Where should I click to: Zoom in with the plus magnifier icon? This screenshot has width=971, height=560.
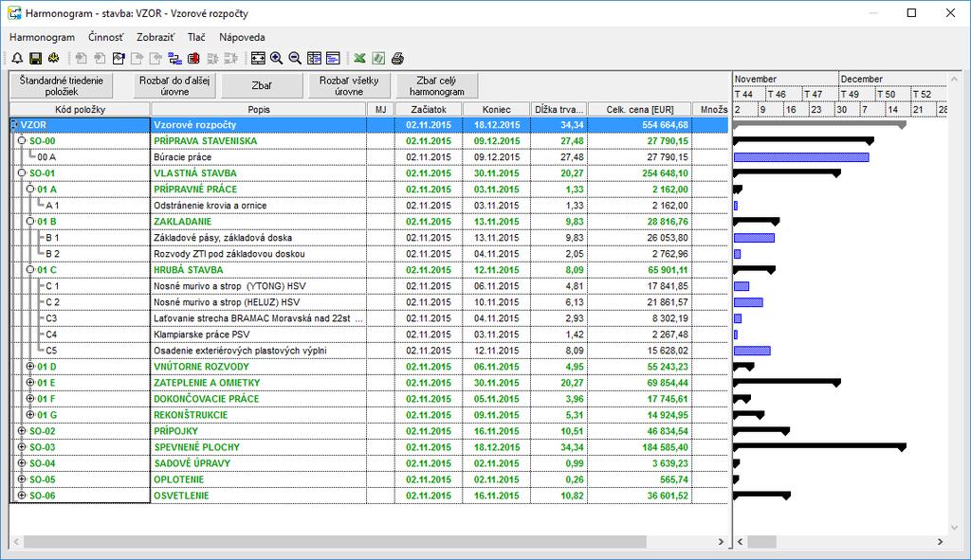[277, 58]
